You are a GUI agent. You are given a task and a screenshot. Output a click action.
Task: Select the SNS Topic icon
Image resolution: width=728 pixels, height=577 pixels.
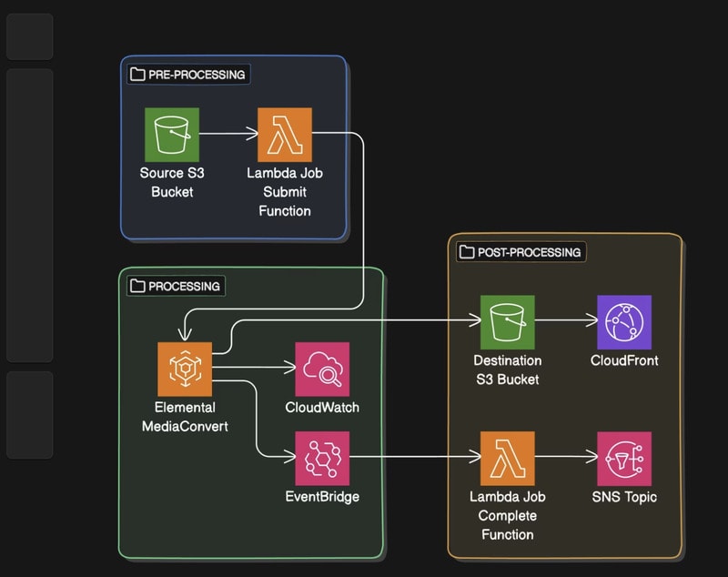pyautogui.click(x=623, y=459)
